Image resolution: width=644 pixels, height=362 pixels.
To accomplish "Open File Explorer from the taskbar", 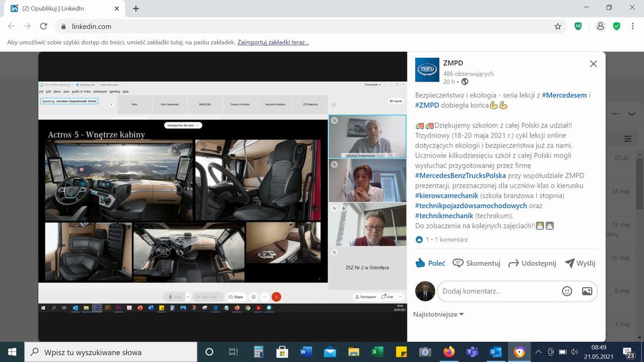I will 353,352.
